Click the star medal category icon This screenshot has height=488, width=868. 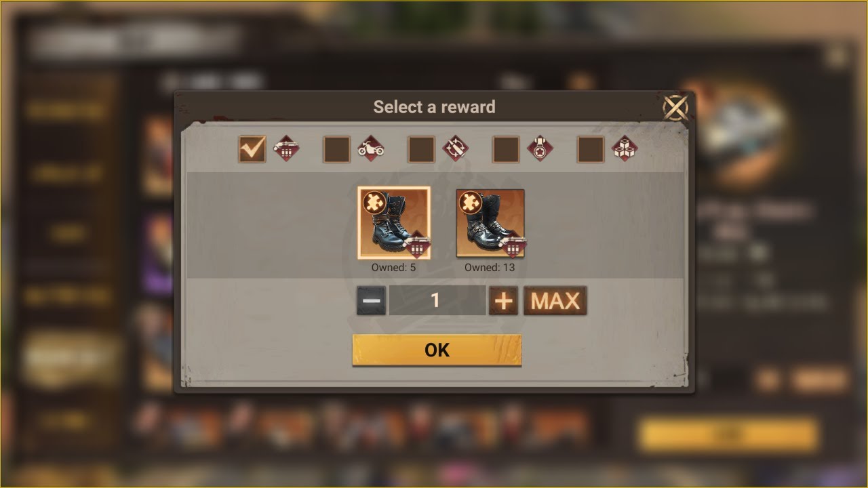click(x=540, y=149)
